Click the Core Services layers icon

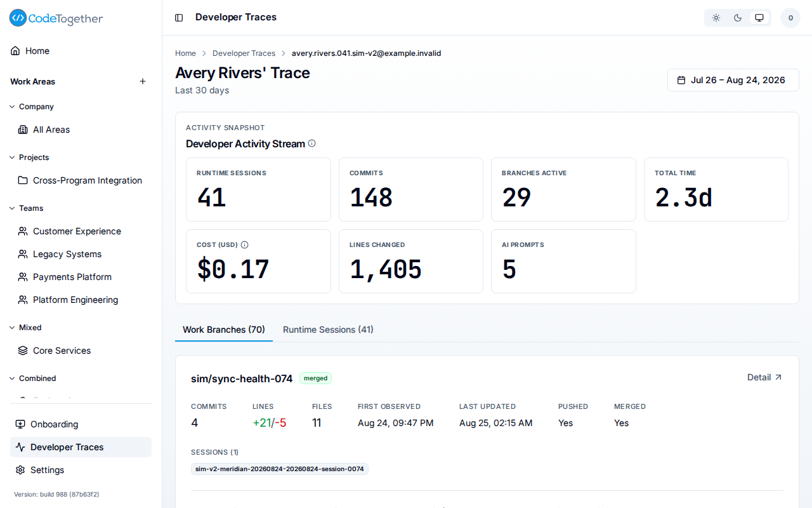[x=23, y=351]
